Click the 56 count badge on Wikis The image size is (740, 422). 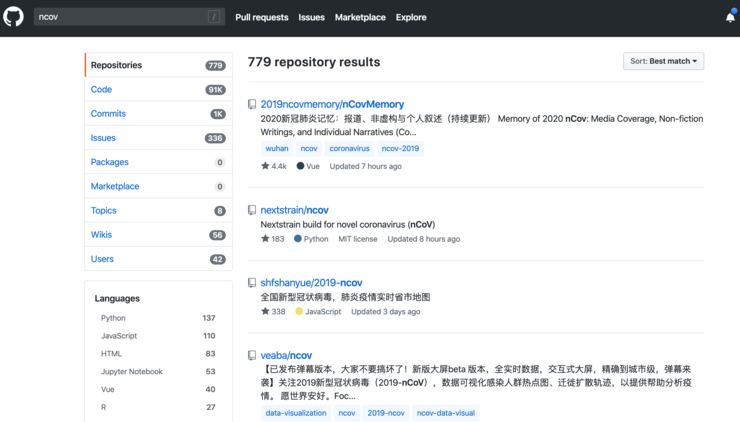coord(217,235)
